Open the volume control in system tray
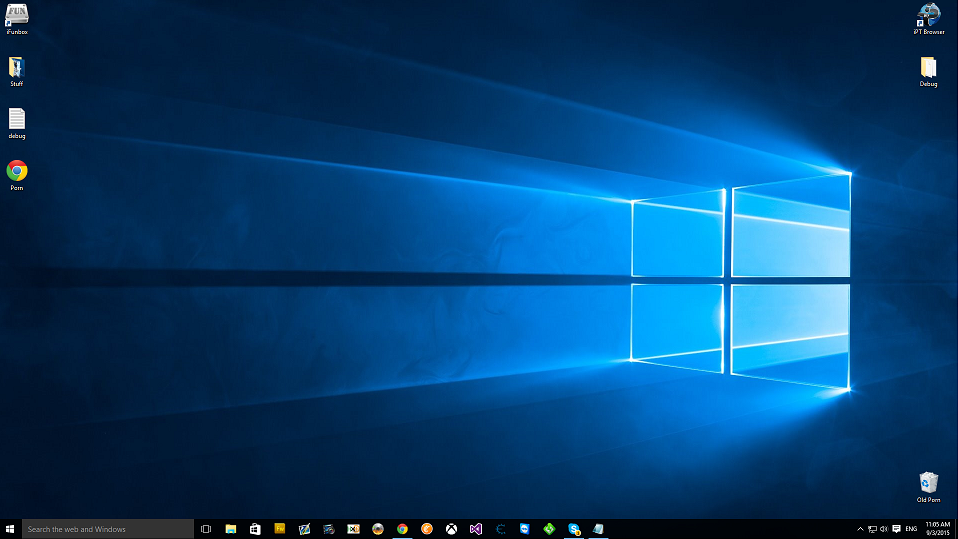958x539 pixels. [x=884, y=529]
